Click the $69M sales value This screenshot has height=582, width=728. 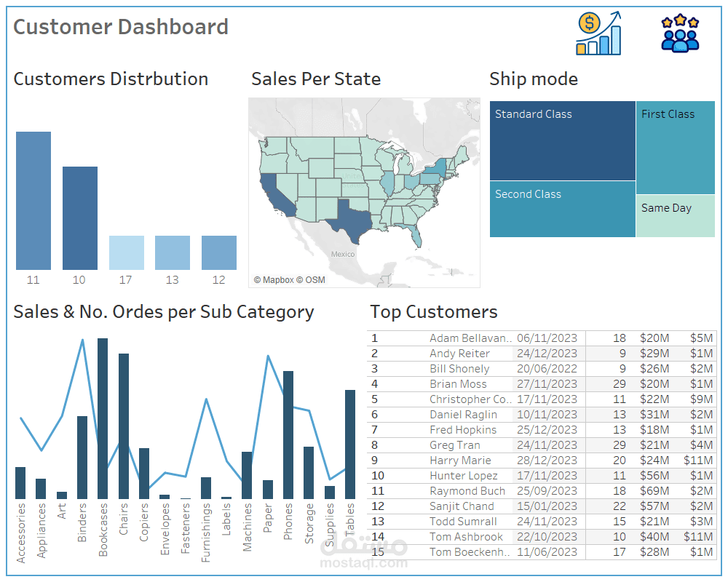pyautogui.click(x=654, y=491)
